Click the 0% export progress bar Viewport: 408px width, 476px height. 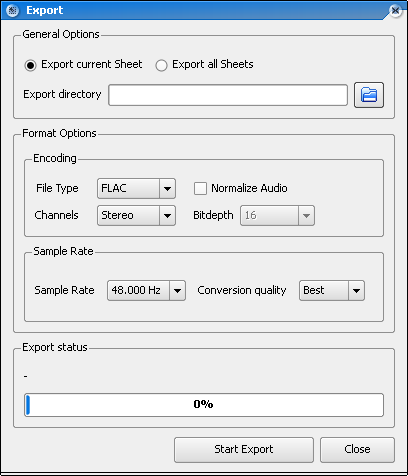point(204,405)
